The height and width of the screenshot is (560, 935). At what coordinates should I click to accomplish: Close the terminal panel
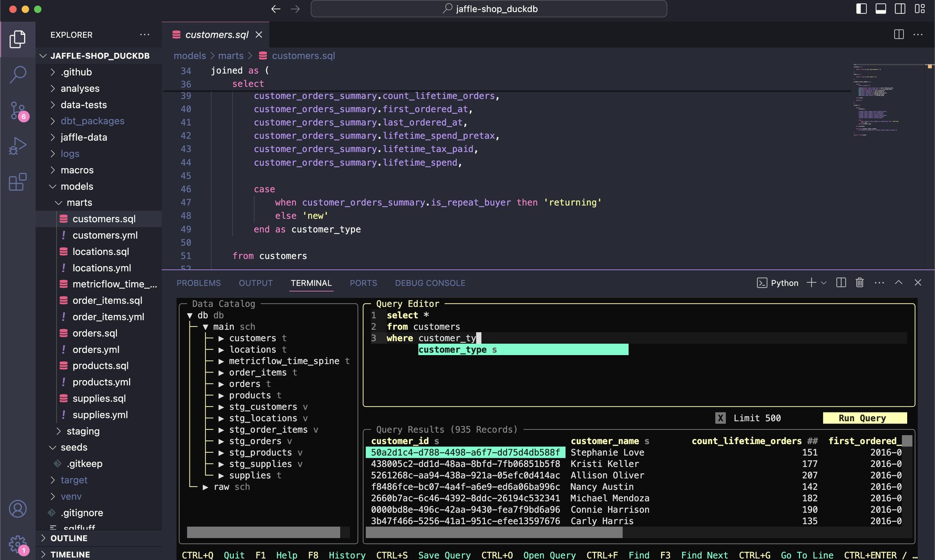(918, 283)
